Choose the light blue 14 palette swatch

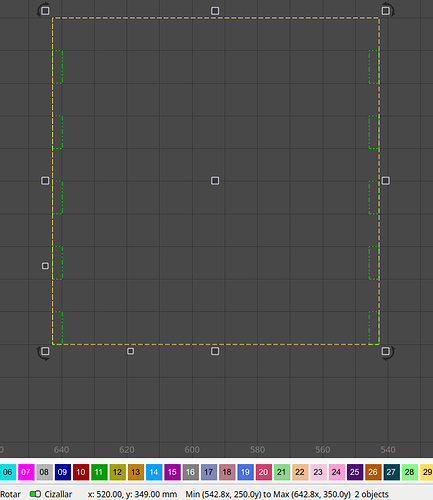[x=154, y=472]
